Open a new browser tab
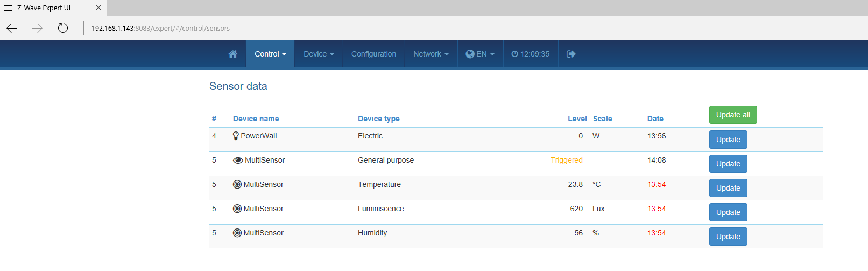Image resolution: width=868 pixels, height=271 pixels. 116,8
